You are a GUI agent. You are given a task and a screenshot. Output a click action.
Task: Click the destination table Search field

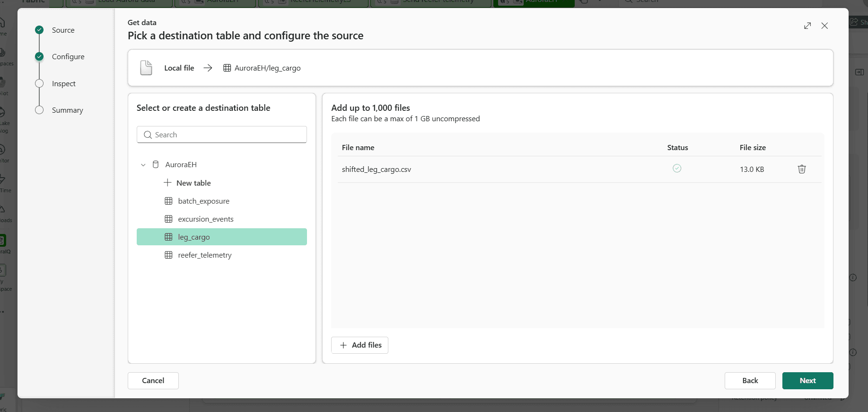coord(222,134)
